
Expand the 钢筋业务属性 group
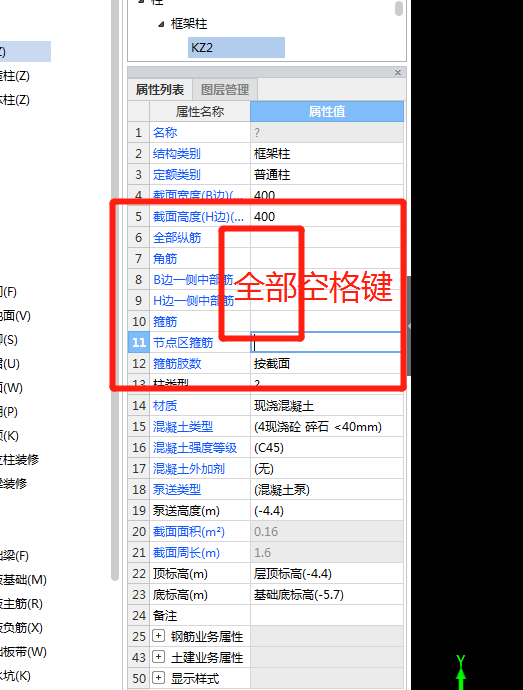tap(158, 636)
